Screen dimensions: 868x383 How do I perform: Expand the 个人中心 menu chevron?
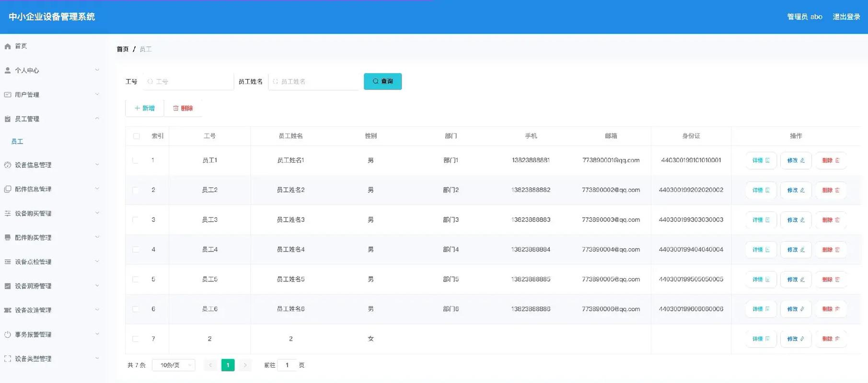click(x=97, y=70)
